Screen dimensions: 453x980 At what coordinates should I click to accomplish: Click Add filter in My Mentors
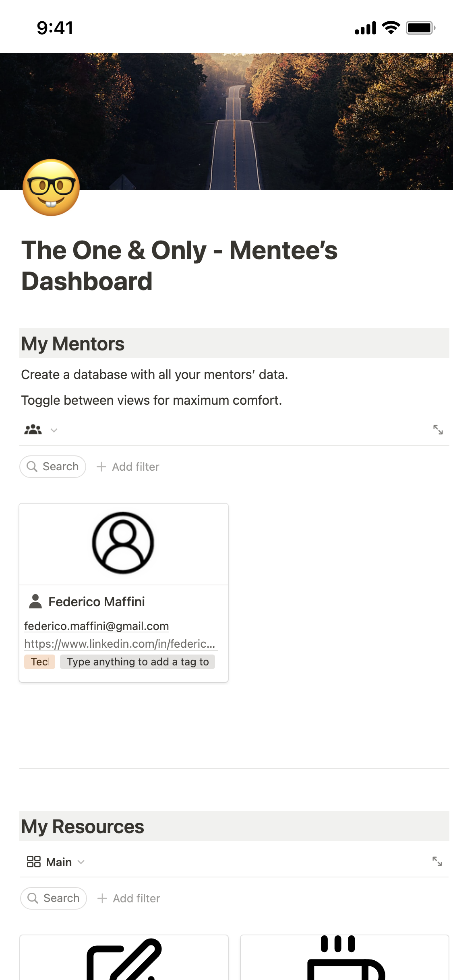click(136, 467)
